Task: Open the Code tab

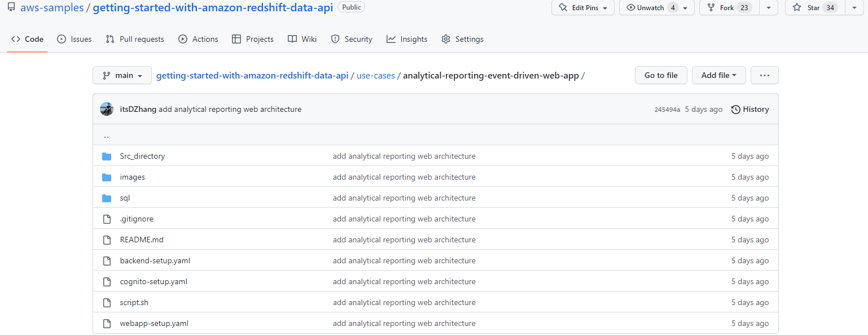Action: [x=27, y=39]
